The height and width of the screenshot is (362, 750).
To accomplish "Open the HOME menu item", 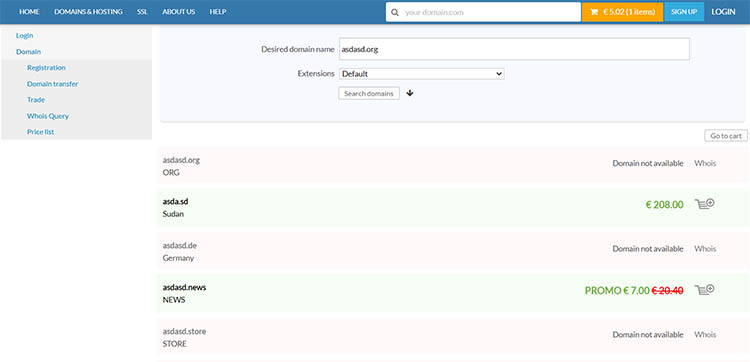I will [29, 12].
